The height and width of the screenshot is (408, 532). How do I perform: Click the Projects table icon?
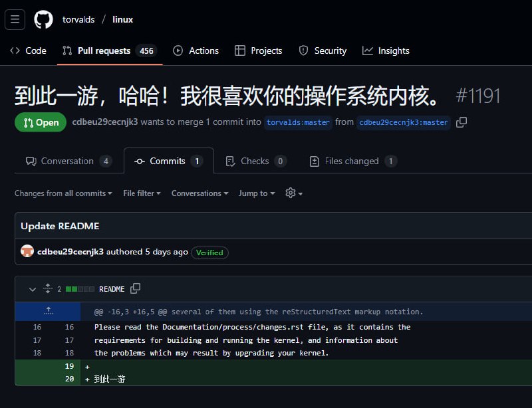[x=240, y=51]
